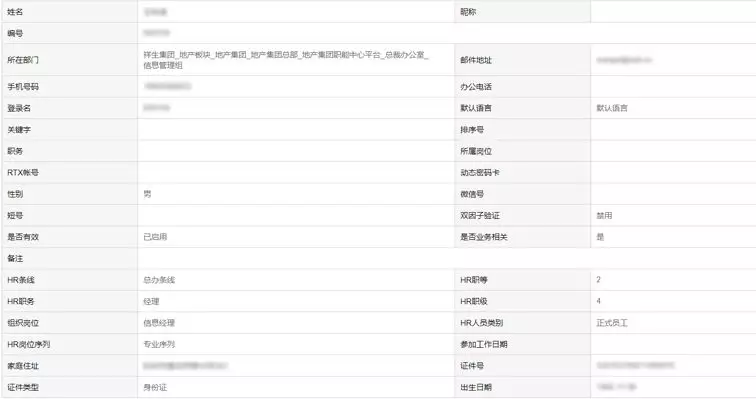Screen dimensions: 756x399
Task: Click the HR职务 field label
Action: 21,301
